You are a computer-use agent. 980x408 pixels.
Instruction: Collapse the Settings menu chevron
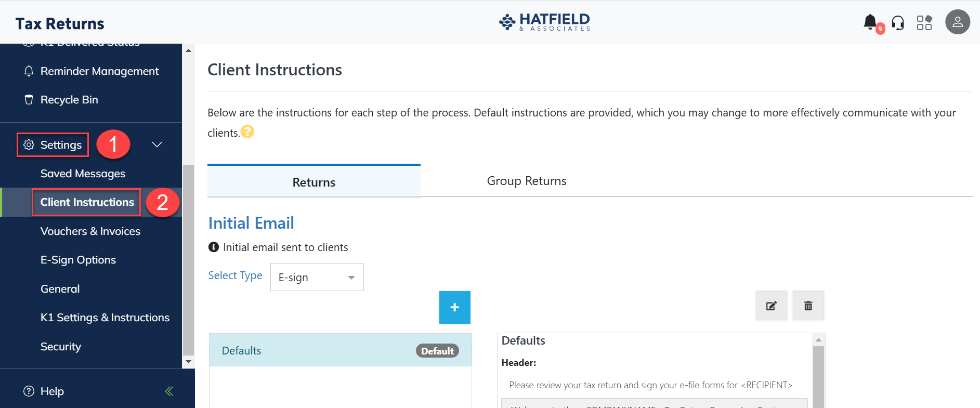point(157,144)
